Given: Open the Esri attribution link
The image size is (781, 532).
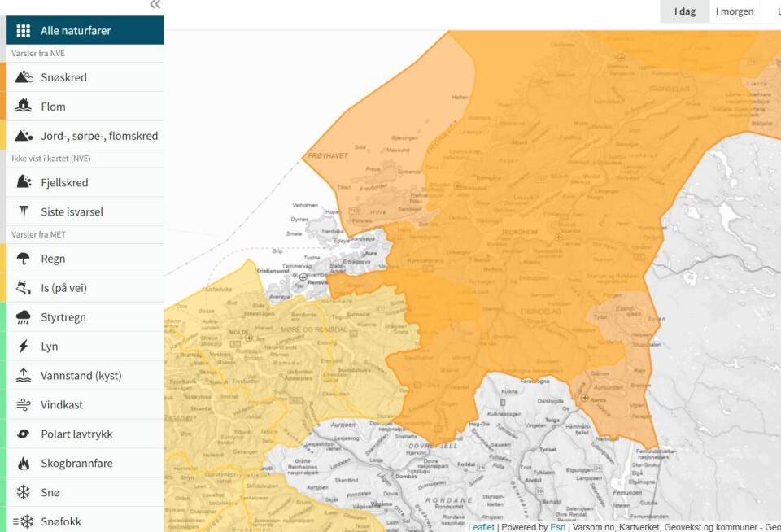Looking at the screenshot, I should [x=557, y=527].
